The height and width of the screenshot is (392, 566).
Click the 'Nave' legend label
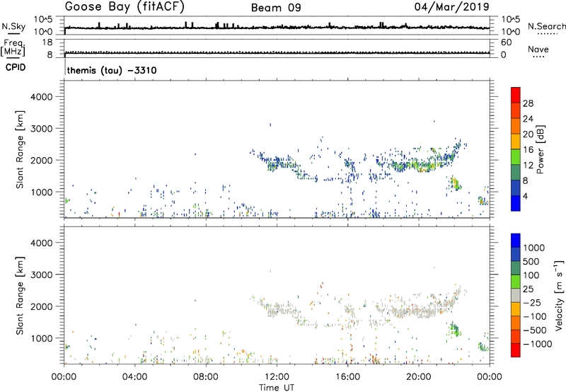tap(538, 50)
